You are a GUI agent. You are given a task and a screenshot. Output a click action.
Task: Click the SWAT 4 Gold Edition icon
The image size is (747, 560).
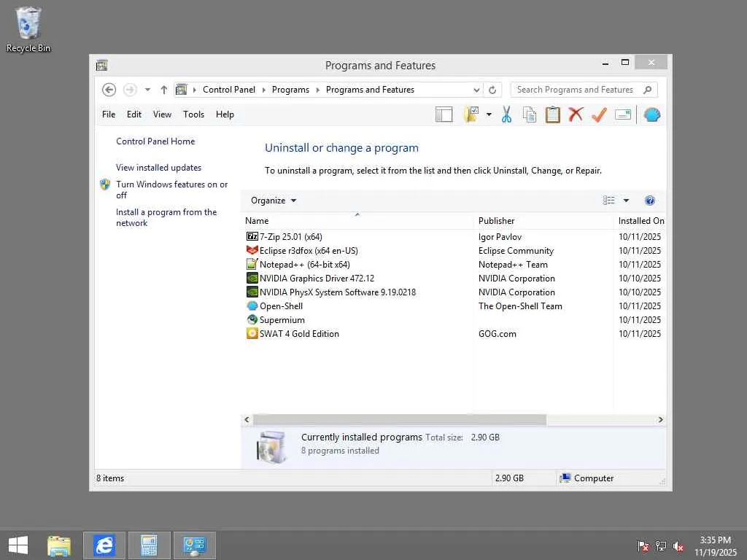(252, 333)
